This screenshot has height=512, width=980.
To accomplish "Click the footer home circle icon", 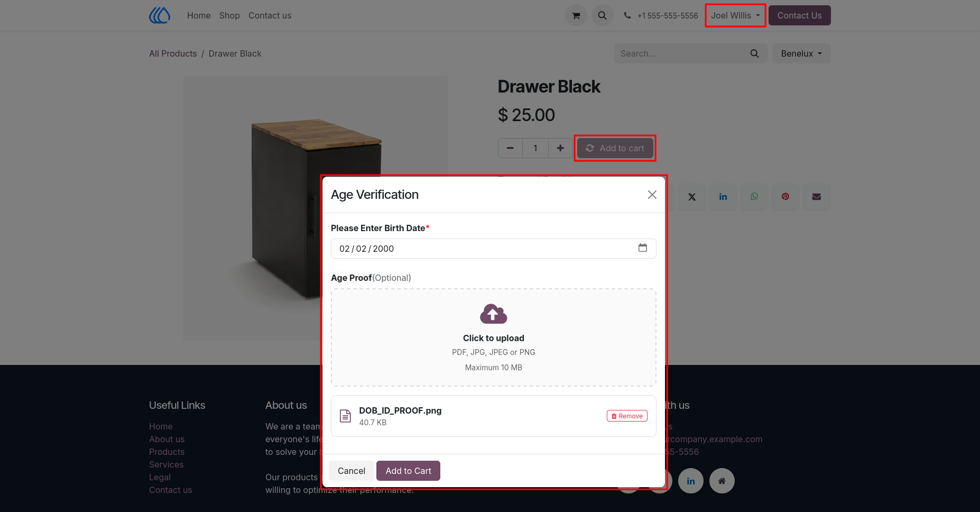I will tap(722, 481).
